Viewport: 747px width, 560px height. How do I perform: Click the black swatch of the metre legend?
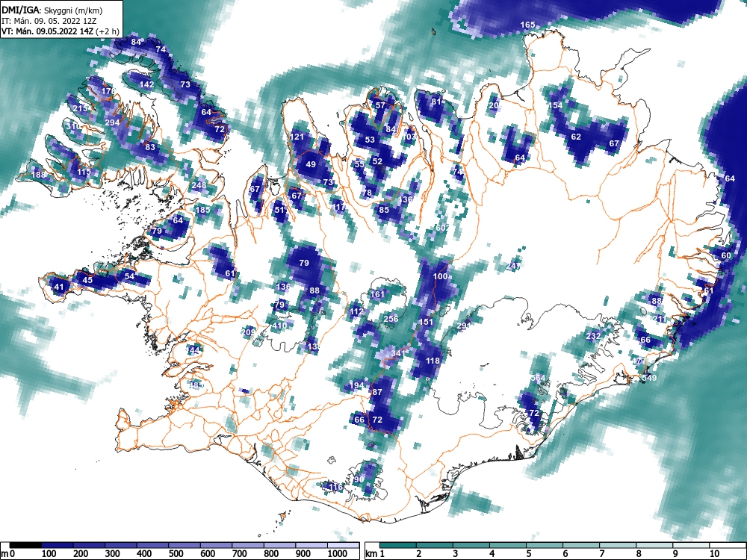click(25, 545)
